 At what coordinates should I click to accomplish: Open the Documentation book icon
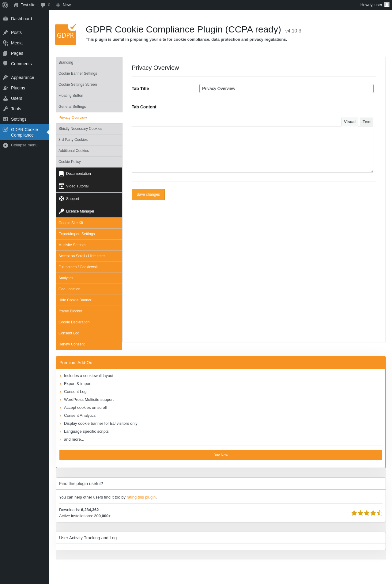[x=62, y=174]
